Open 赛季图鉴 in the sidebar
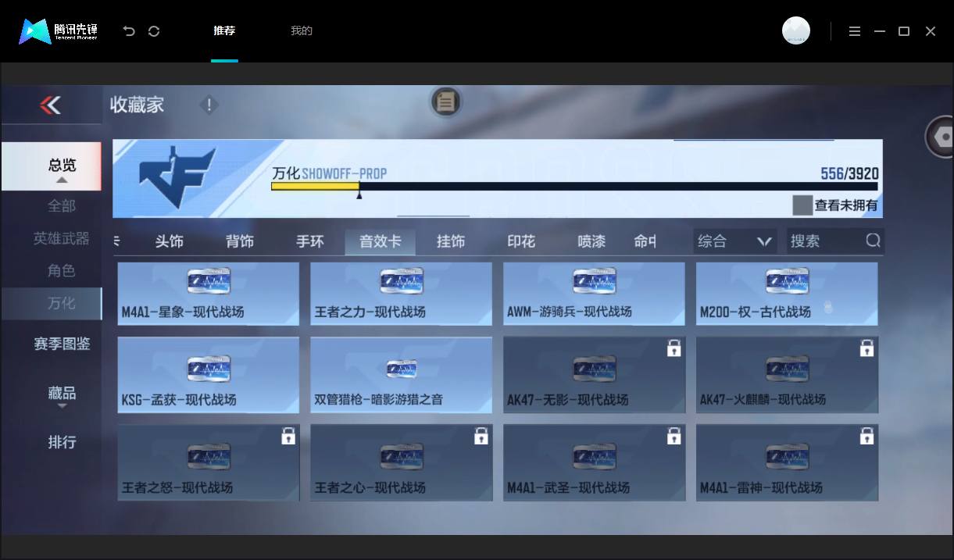Screen dimensions: 954x560 [62, 344]
